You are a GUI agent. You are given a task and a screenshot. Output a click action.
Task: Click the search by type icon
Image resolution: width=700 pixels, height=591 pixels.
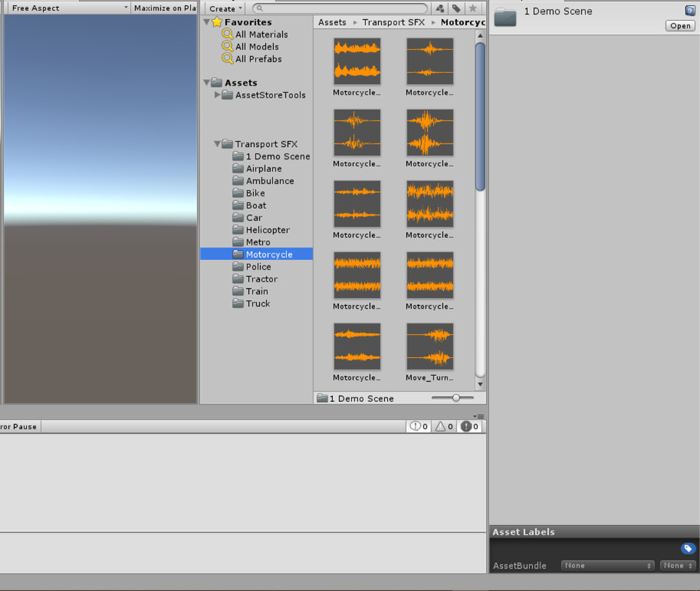(440, 8)
